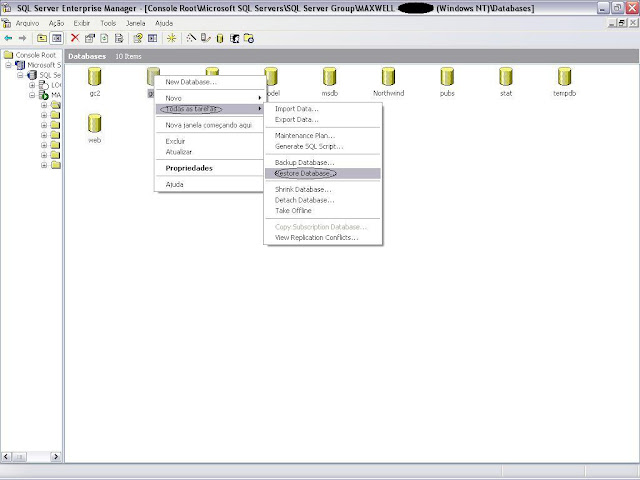Open the MDI system menu icon beside Arquivo
This screenshot has height=480, width=640.
tap(6, 23)
